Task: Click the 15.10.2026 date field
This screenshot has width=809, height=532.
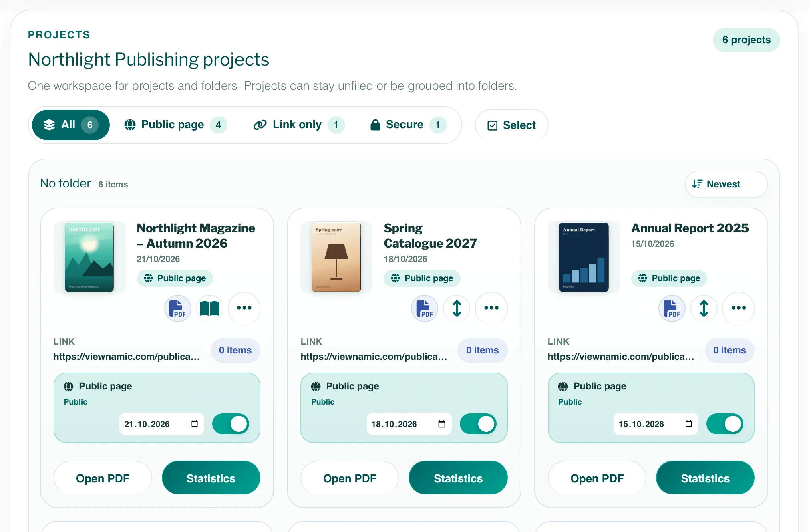Action: coord(656,424)
